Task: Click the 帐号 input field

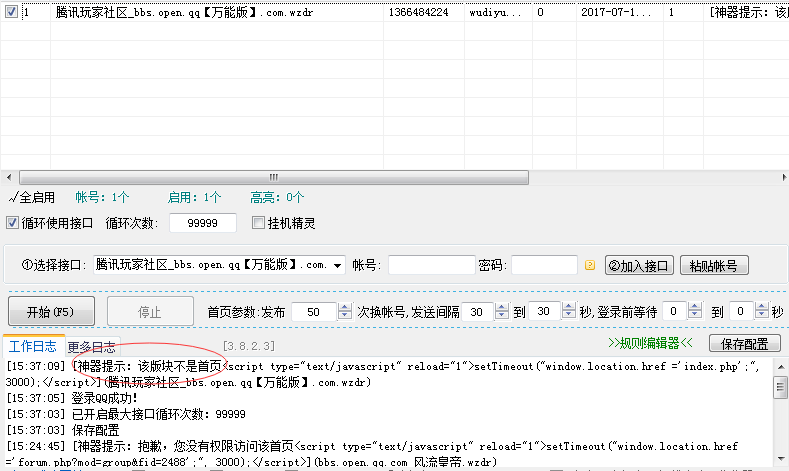Action: tap(432, 265)
